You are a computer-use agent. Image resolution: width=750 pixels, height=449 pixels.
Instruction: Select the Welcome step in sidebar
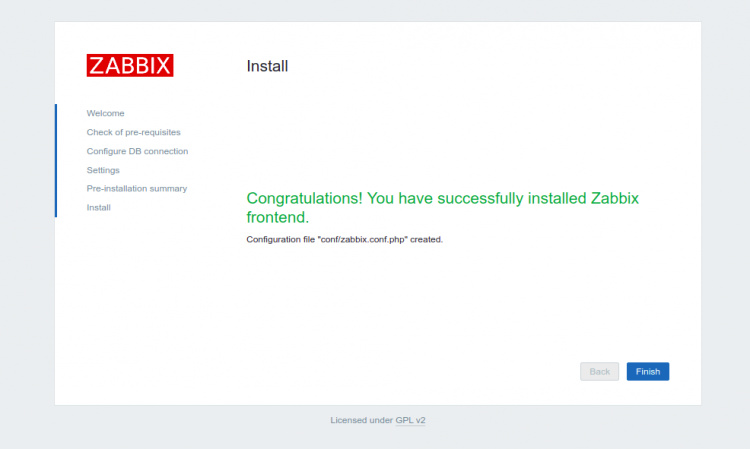(106, 113)
